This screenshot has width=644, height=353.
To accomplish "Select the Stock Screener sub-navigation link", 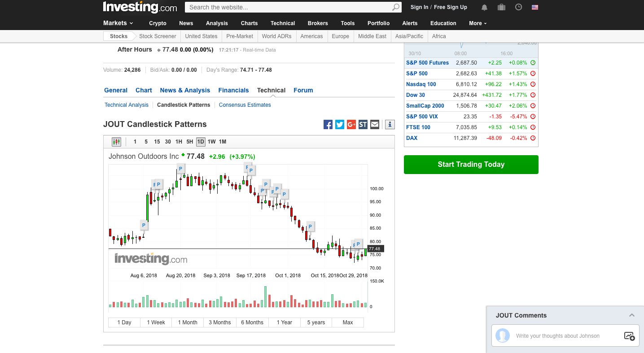I will click(x=158, y=36).
